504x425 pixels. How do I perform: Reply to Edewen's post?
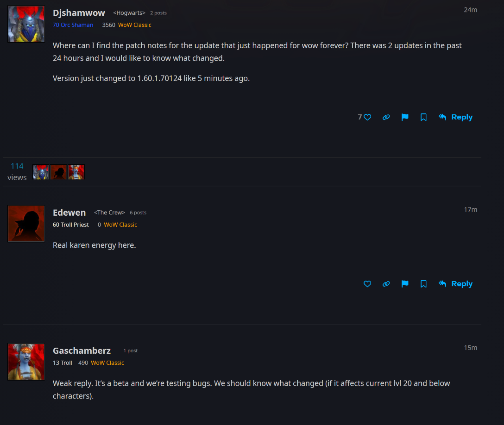455,284
